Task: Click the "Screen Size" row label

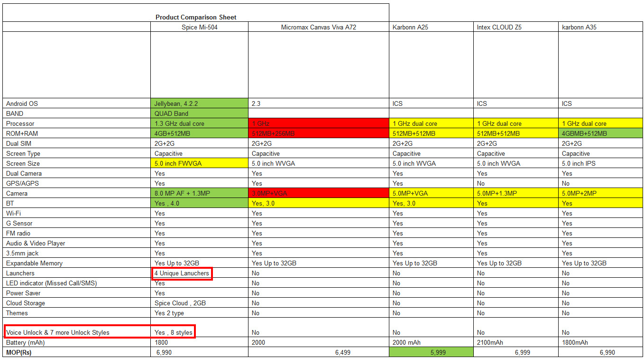Action: click(x=23, y=163)
